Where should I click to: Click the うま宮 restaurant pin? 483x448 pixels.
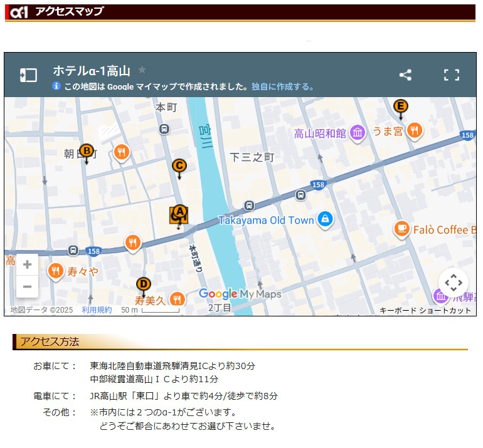click(x=414, y=130)
